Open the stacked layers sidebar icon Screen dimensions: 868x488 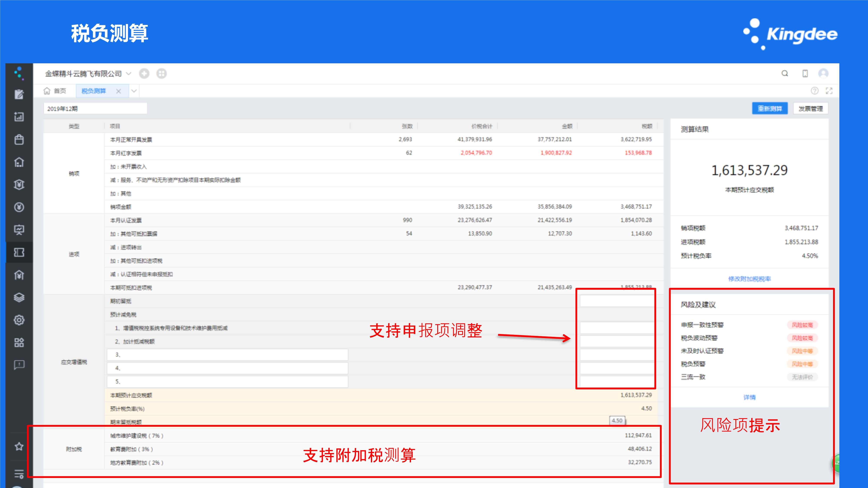click(x=19, y=297)
